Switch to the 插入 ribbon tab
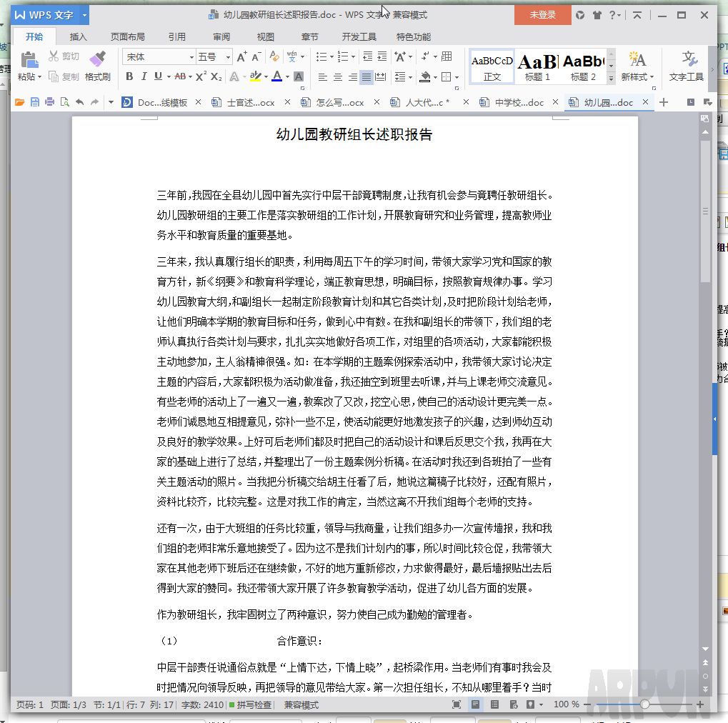The image size is (728, 723). pos(78,36)
